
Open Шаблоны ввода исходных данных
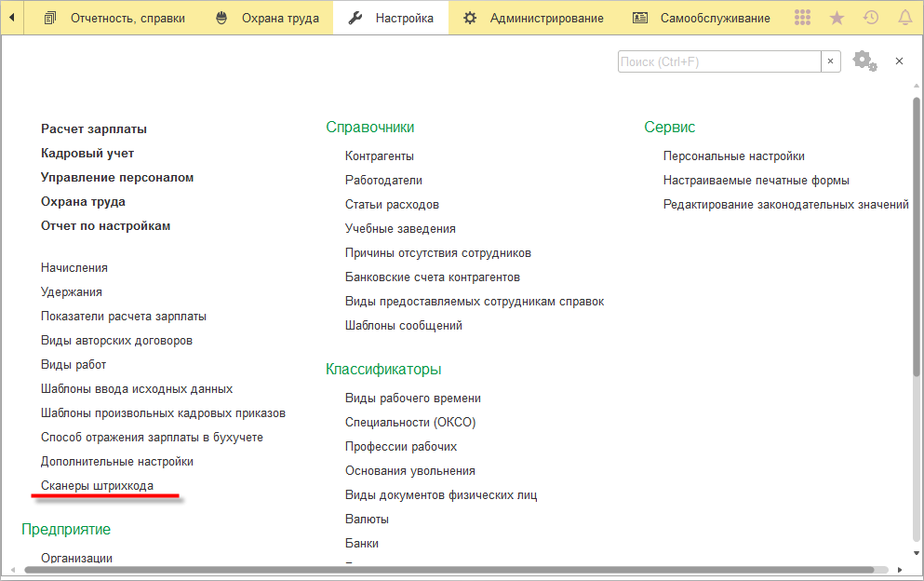(137, 388)
